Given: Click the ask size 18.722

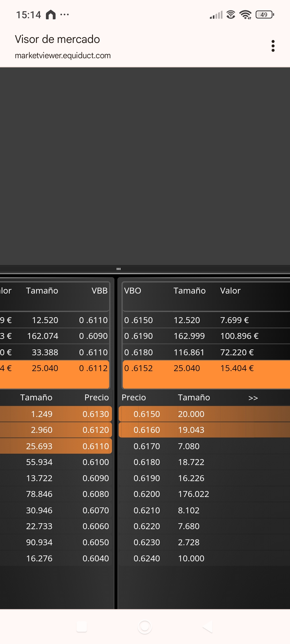Looking at the screenshot, I should pos(191,462).
